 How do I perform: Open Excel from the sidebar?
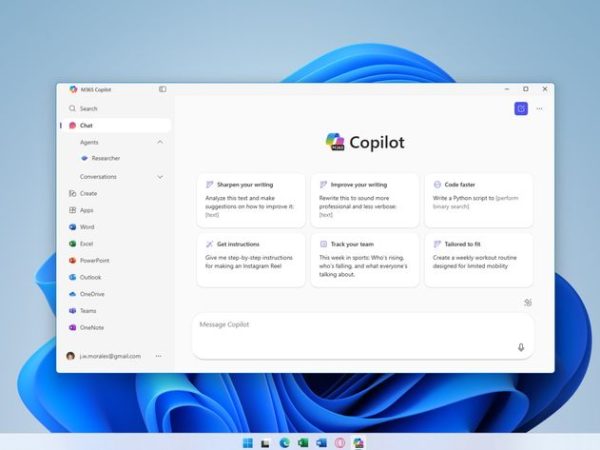[x=87, y=244]
